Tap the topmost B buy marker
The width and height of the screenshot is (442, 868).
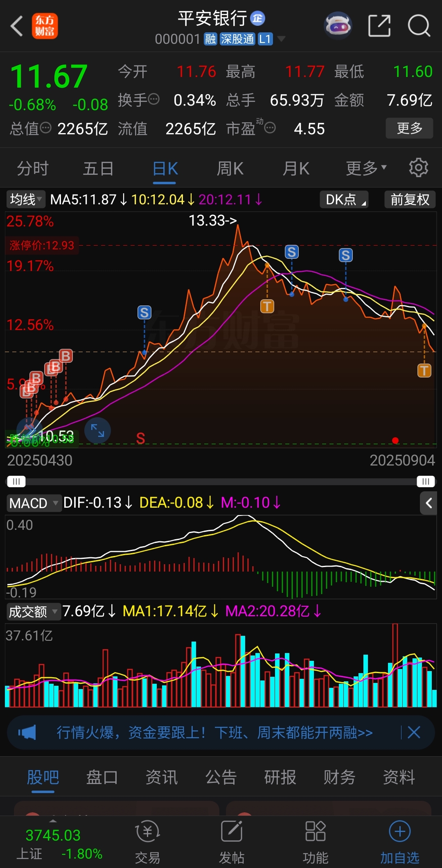coord(65,356)
